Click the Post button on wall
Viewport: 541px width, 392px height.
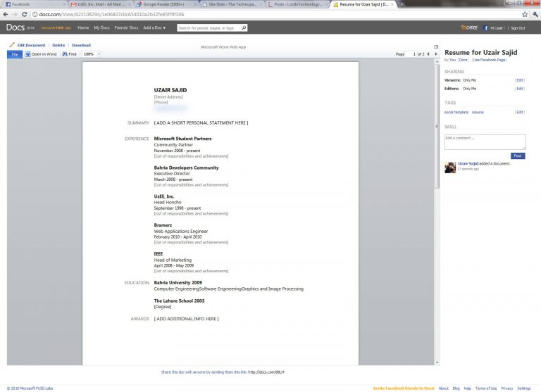point(518,156)
